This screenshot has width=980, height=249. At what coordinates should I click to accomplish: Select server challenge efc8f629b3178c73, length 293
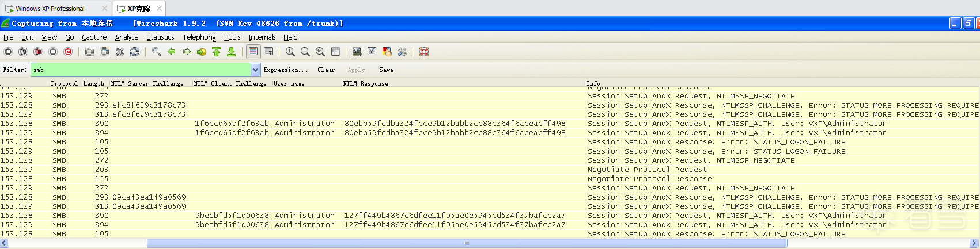pyautogui.click(x=489, y=105)
